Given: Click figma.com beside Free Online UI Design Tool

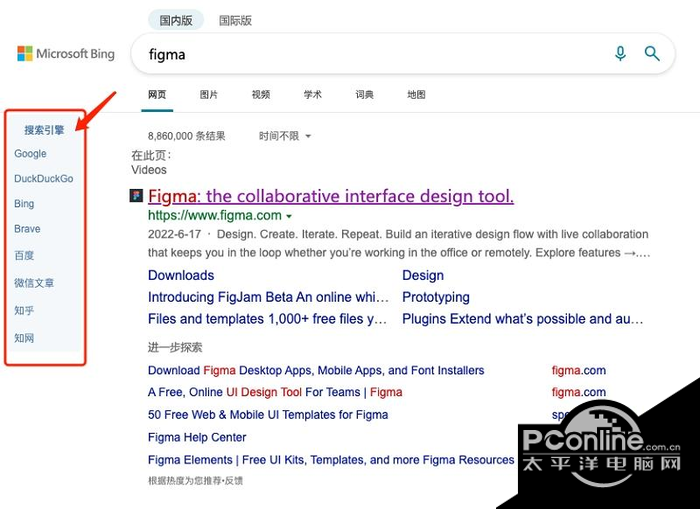Looking at the screenshot, I should click(x=579, y=392).
